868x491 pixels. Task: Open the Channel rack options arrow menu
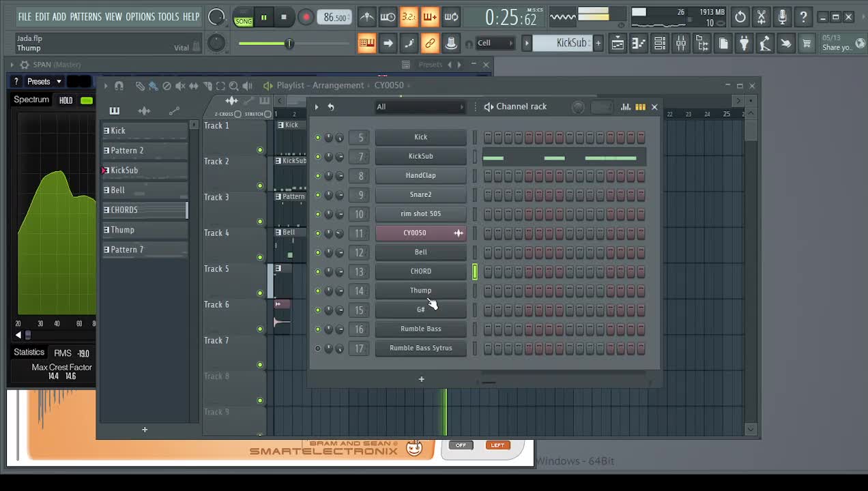pyautogui.click(x=316, y=107)
